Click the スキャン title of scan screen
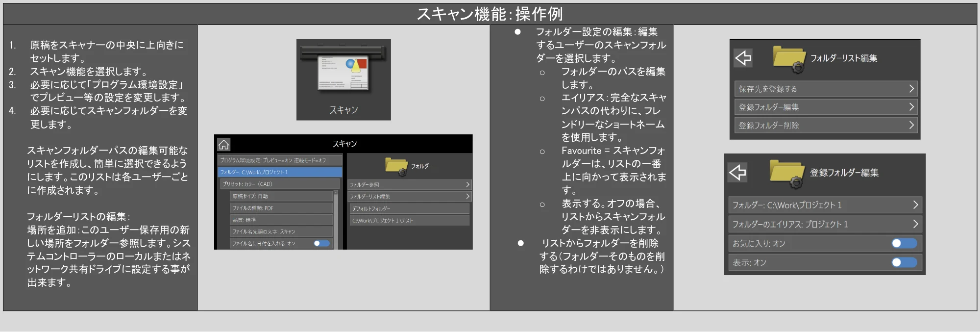Screen dimensions: 980x332 [344, 144]
